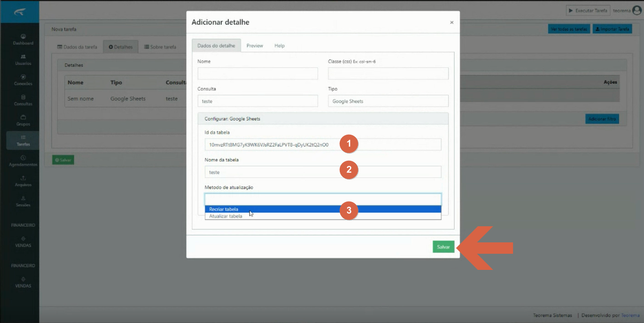The height and width of the screenshot is (323, 644).
Task: Click the Nome column header
Action: coord(75,83)
